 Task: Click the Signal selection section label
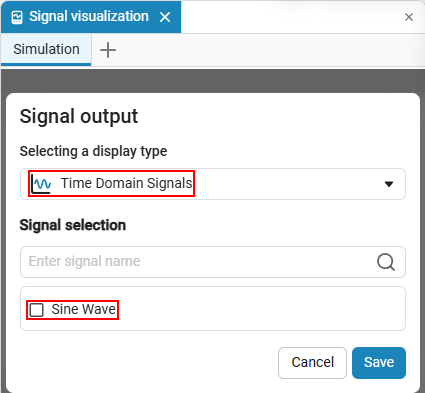tap(73, 225)
